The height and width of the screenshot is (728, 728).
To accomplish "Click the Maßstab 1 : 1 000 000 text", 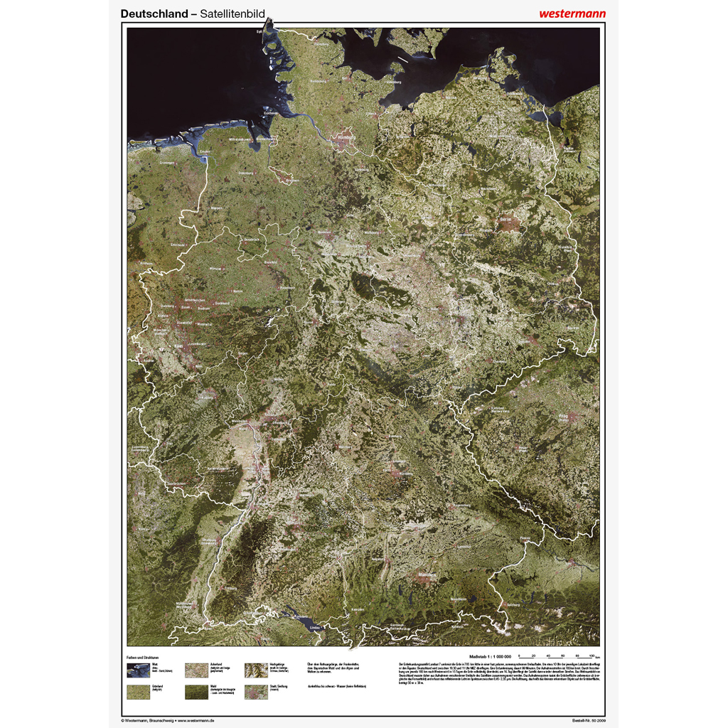I will [491, 655].
